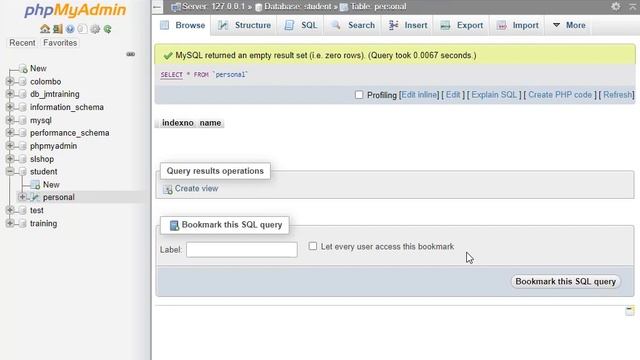The height and width of the screenshot is (360, 640).
Task: Open the Insert tab
Action: pos(408,25)
